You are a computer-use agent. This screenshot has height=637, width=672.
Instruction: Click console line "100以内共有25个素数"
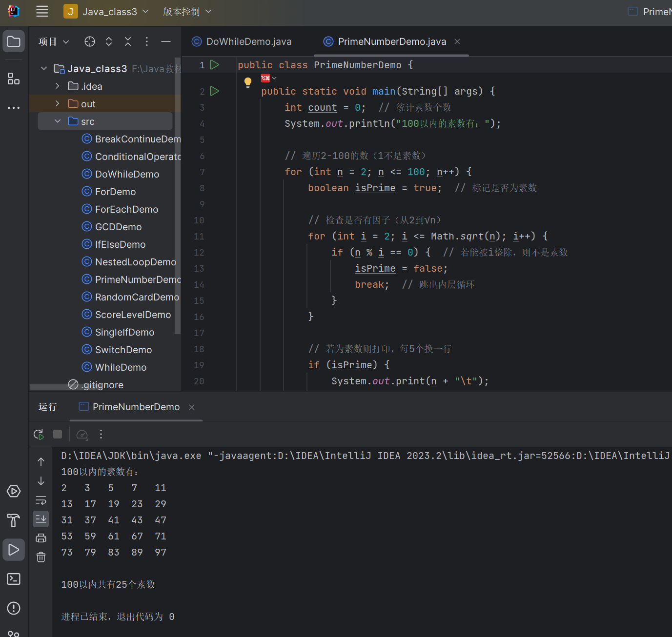[x=108, y=584]
